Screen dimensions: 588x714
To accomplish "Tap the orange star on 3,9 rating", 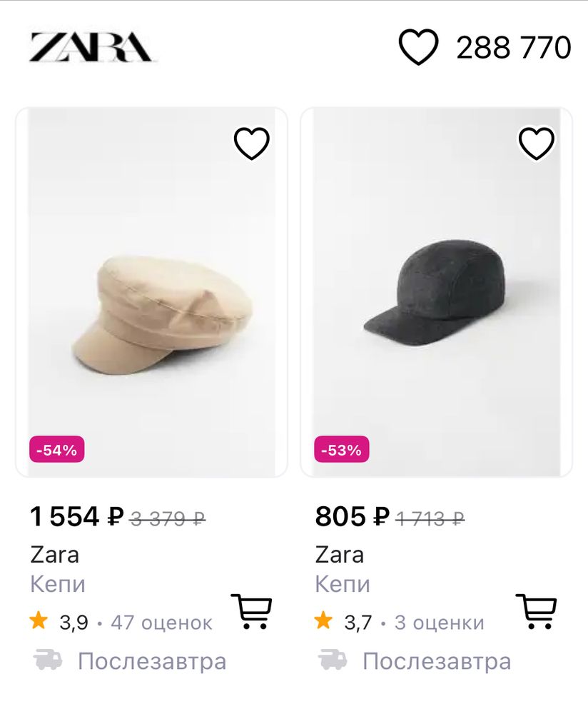I will click(x=39, y=621).
